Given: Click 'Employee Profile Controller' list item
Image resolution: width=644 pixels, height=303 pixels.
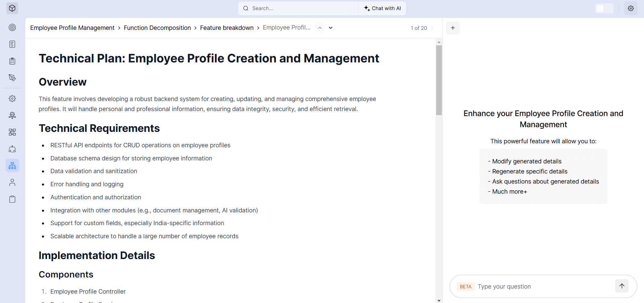Looking at the screenshot, I should [88, 292].
